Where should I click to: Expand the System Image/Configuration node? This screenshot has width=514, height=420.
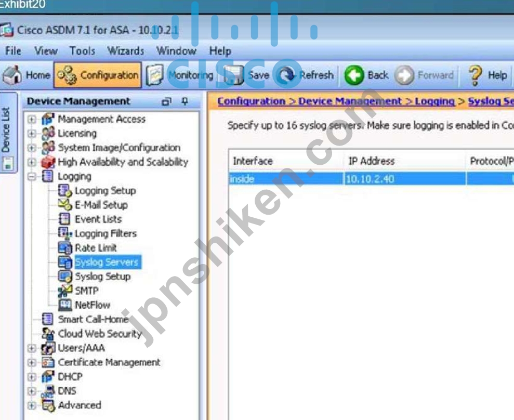click(x=32, y=148)
